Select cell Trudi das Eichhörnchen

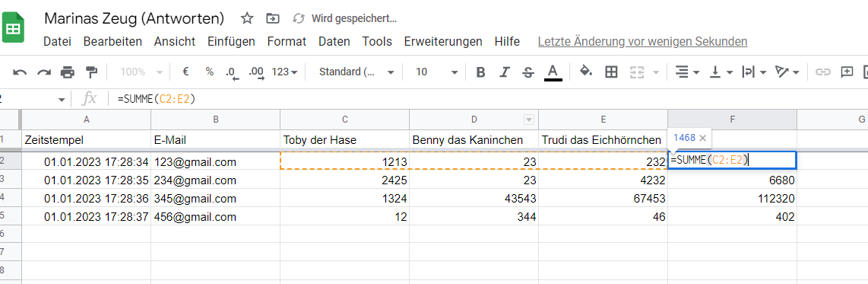coord(603,140)
